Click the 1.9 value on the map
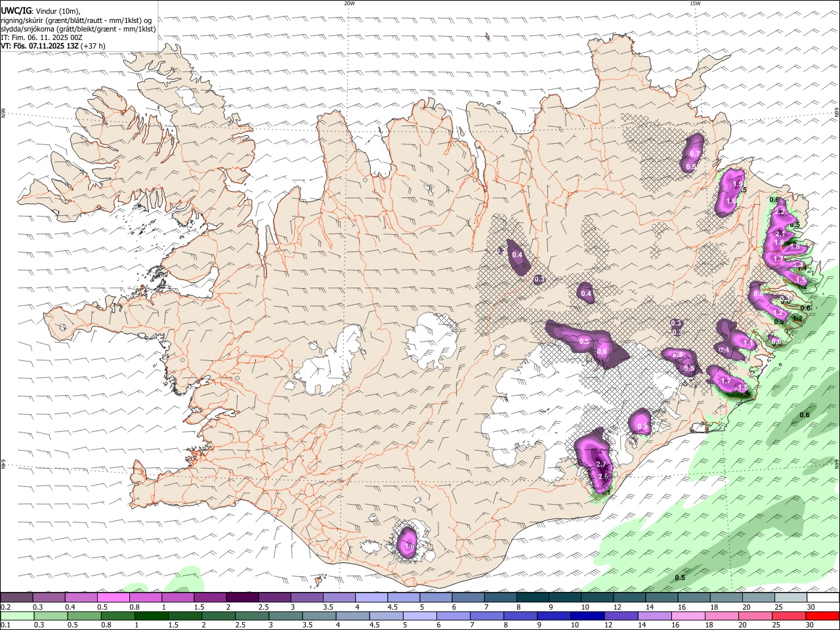This screenshot has width=840, height=630. (x=738, y=184)
